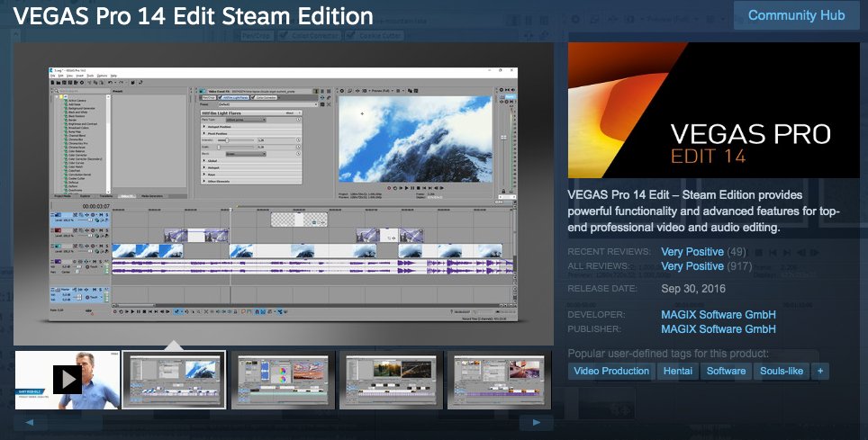Open the publisher MAGIX Software GmbH link

tap(718, 328)
